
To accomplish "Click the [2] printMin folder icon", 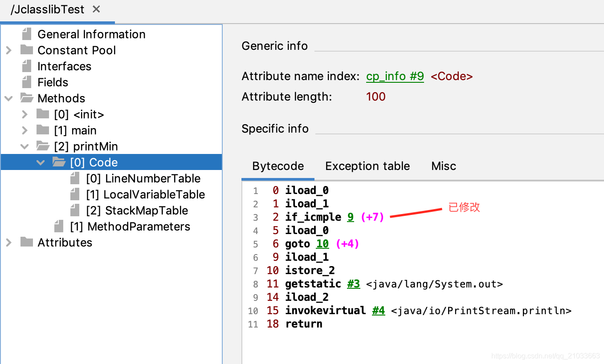I will (43, 146).
